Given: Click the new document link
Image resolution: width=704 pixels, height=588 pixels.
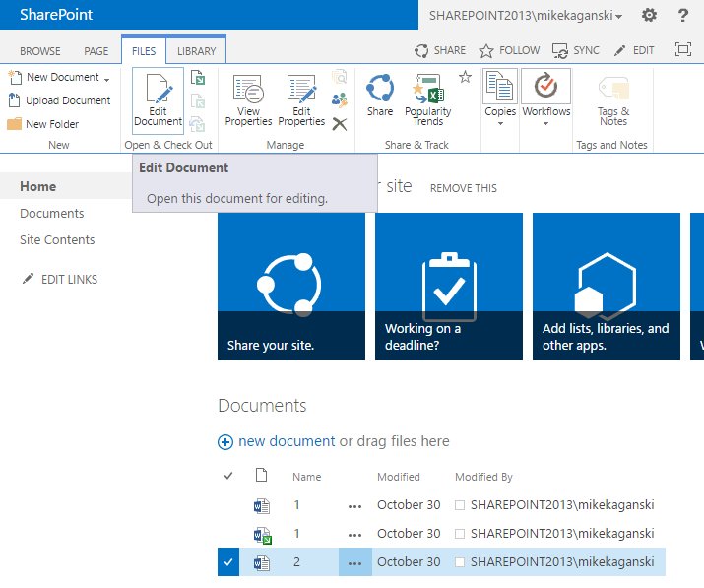Looking at the screenshot, I should click(x=287, y=441).
